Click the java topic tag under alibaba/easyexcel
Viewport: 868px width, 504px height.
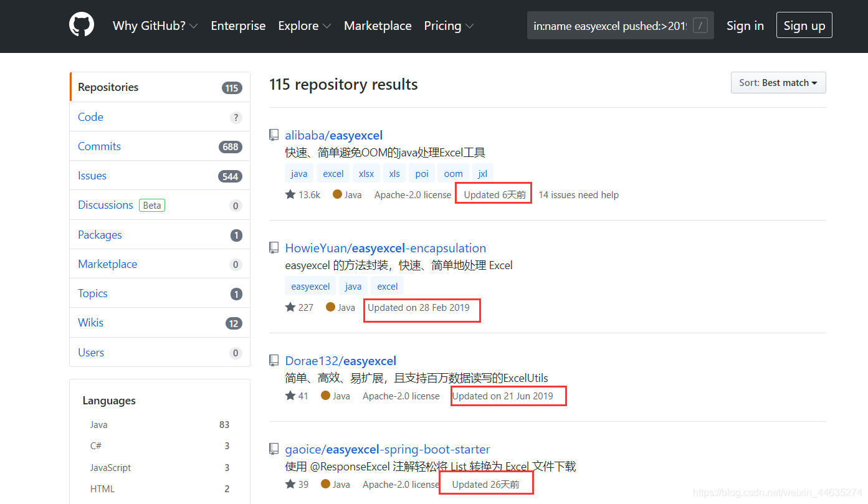click(x=299, y=174)
